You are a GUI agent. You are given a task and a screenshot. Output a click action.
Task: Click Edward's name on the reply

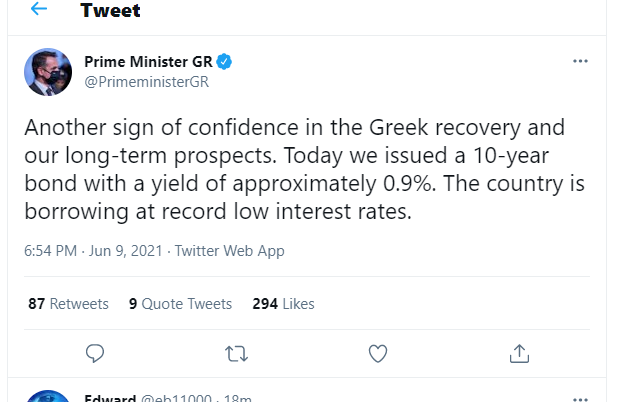tap(110, 399)
